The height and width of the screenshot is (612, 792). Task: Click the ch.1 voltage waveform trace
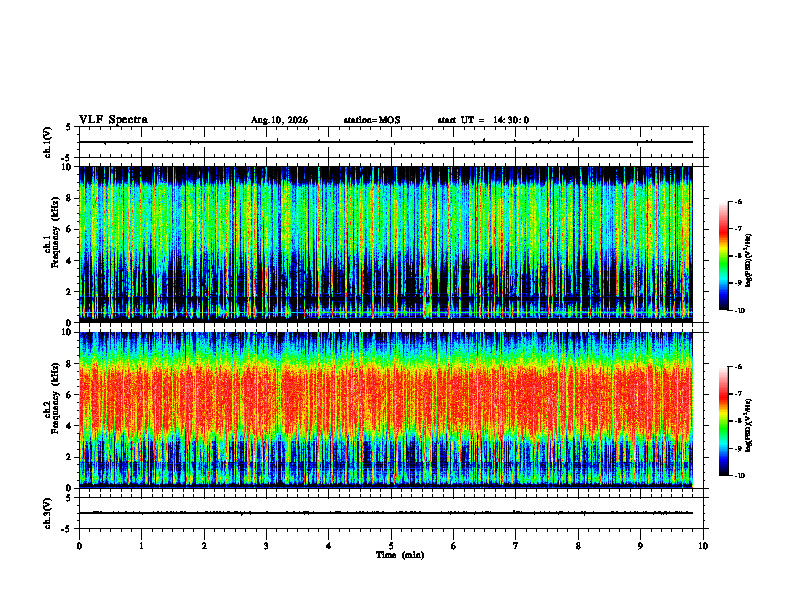tap(386, 142)
